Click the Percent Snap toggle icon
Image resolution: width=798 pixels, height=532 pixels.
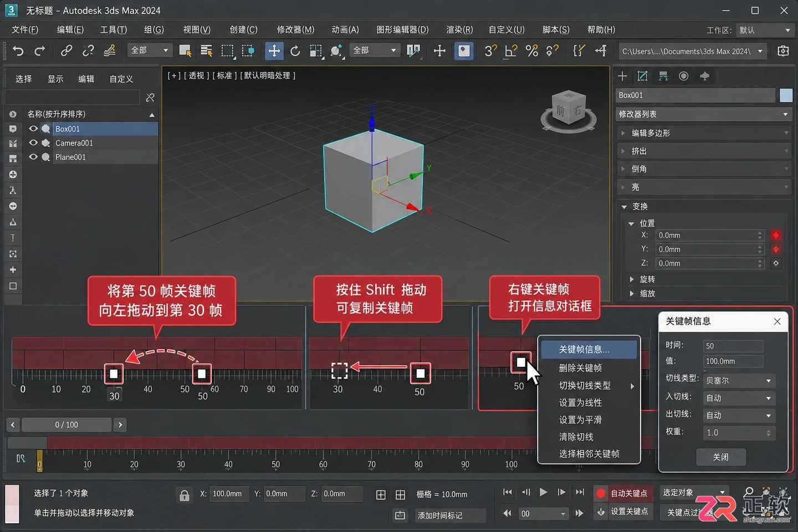coord(532,51)
